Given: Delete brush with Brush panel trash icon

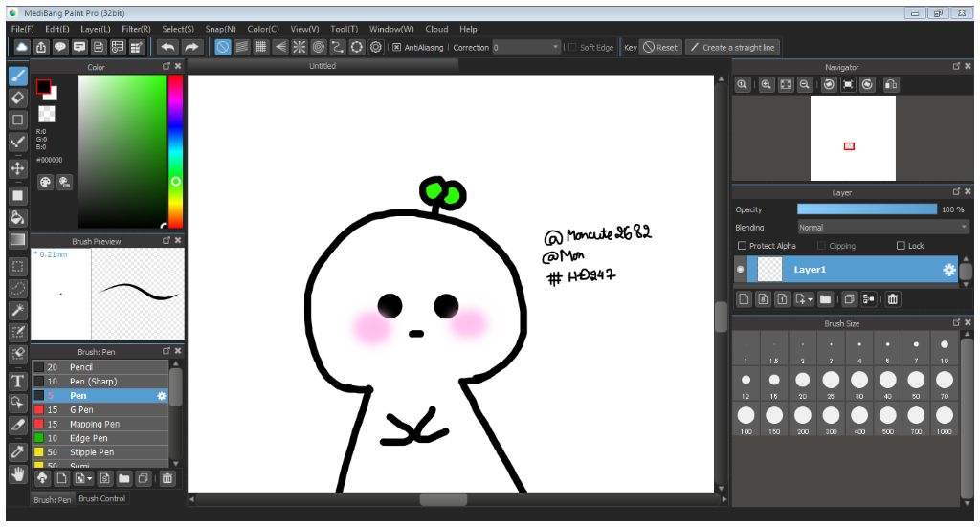Looking at the screenshot, I should pos(167,479).
